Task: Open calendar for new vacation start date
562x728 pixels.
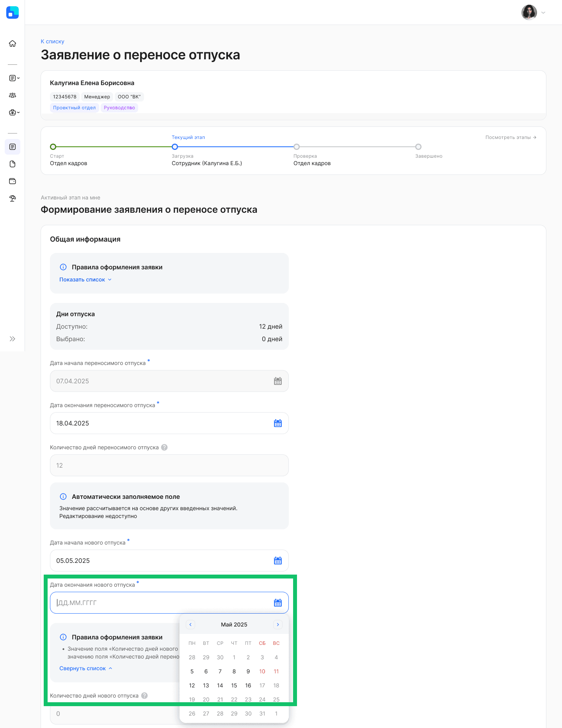Action: [x=277, y=561]
